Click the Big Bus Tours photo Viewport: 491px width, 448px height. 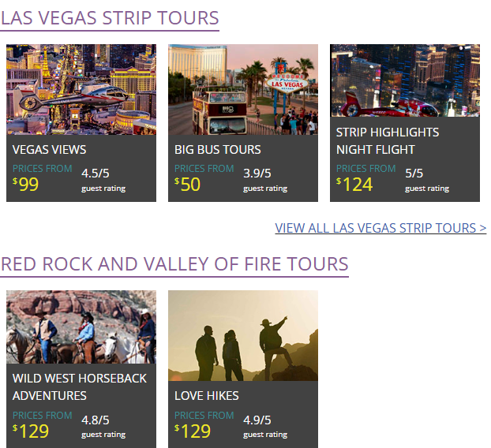coord(242,89)
